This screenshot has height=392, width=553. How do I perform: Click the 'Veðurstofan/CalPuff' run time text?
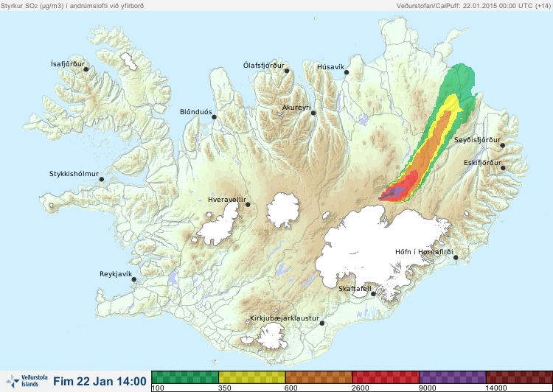[473, 6]
